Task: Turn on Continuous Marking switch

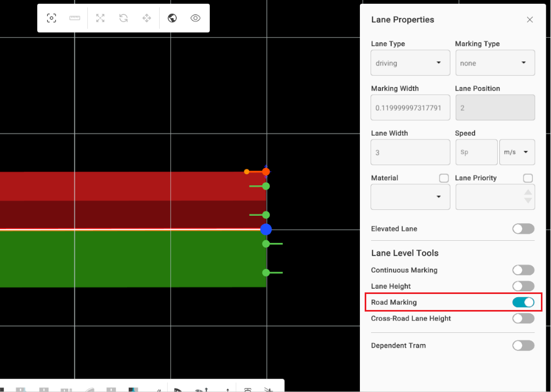Action: point(523,271)
